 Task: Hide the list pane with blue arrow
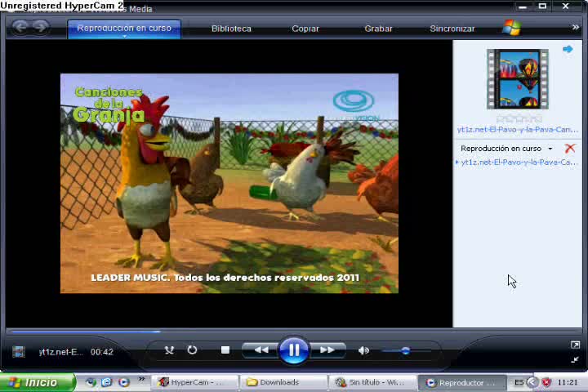[x=568, y=49]
